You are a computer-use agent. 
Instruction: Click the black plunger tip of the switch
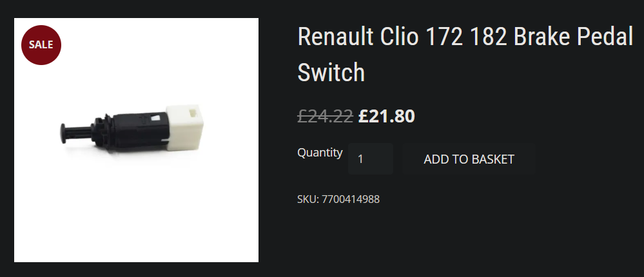pyautogui.click(x=64, y=131)
